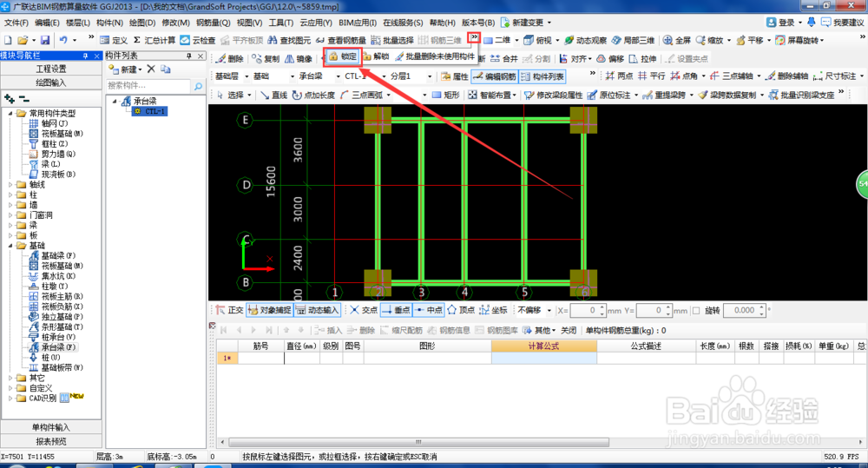This screenshot has width=868, height=468.
Task: Click the Delete (删除) tool in the edit toolbar
Action: click(x=230, y=59)
